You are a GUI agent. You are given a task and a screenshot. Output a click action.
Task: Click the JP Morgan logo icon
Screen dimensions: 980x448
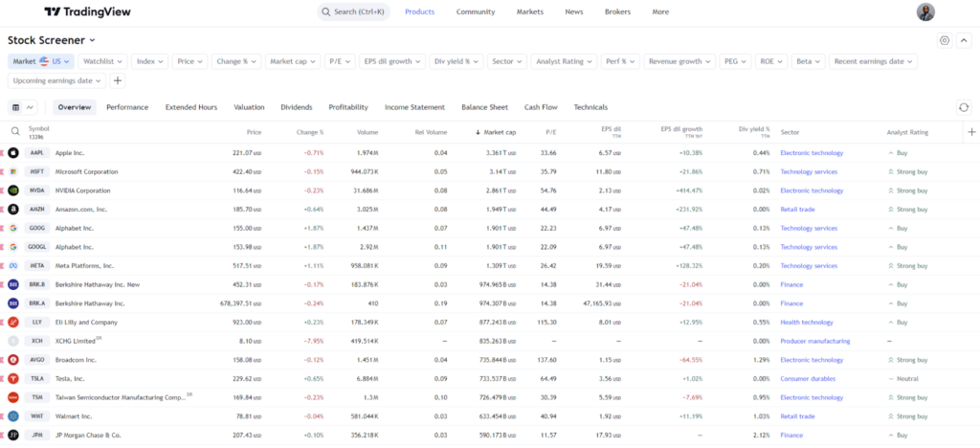[13, 435]
